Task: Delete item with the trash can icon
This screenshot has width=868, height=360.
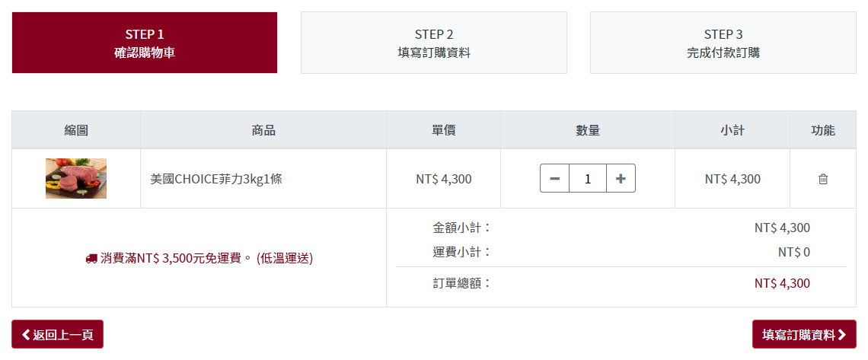Action: (x=822, y=179)
